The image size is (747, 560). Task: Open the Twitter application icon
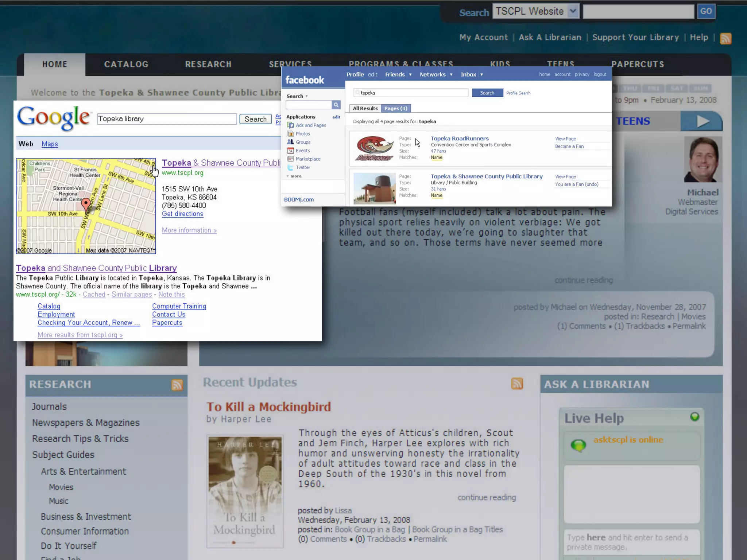click(290, 167)
